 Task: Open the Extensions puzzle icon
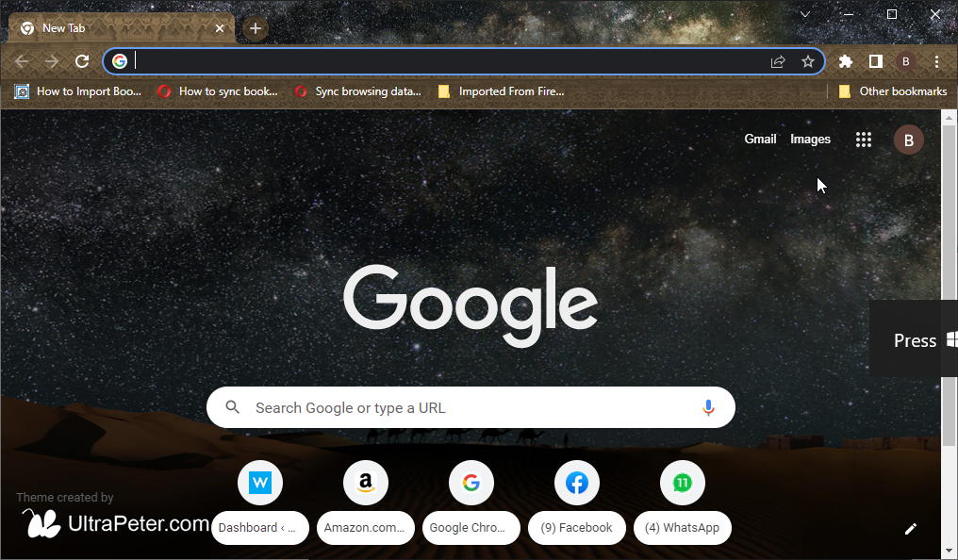point(846,61)
